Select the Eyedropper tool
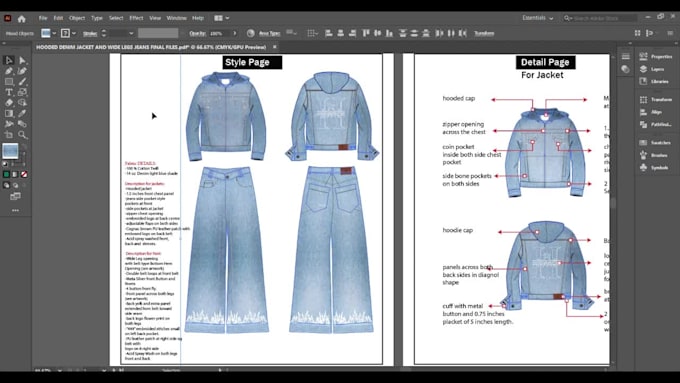Image resolution: width=680 pixels, height=383 pixels. (22, 114)
